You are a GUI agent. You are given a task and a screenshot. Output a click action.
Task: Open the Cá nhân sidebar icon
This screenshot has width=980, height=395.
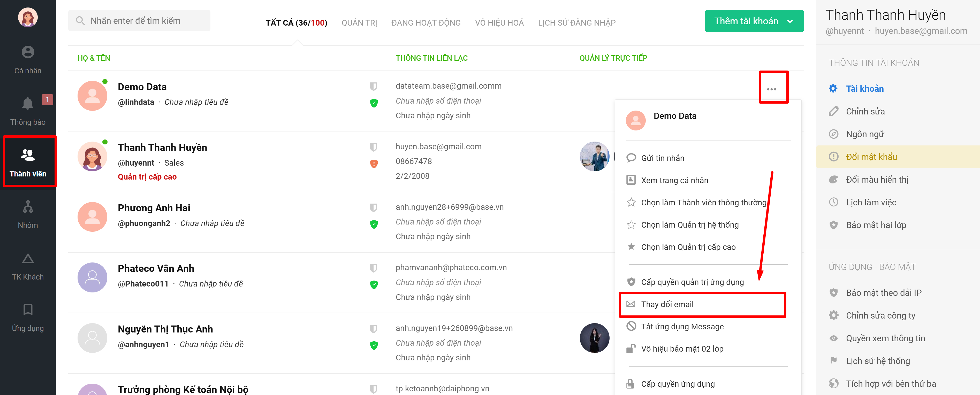tap(28, 52)
